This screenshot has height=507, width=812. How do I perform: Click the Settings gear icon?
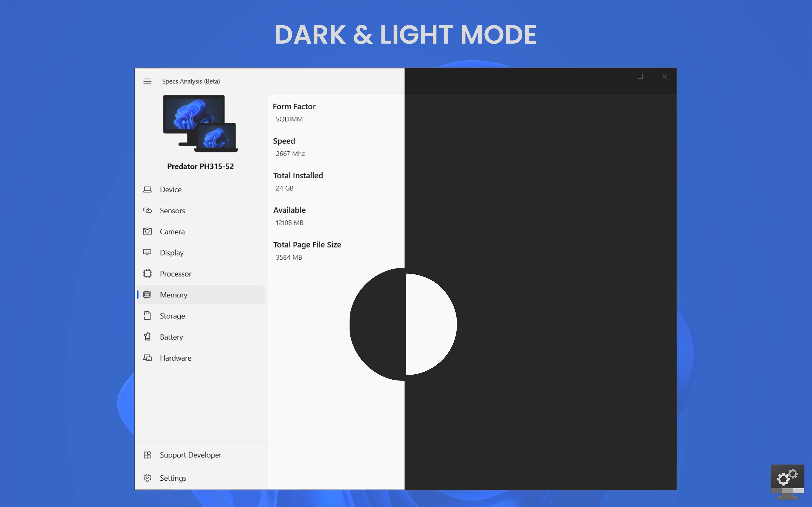click(x=147, y=478)
